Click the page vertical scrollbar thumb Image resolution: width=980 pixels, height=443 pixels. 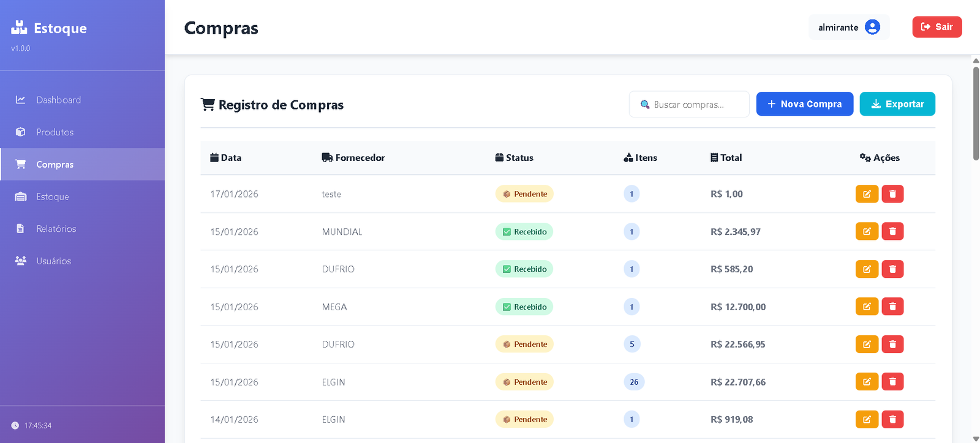976,113
